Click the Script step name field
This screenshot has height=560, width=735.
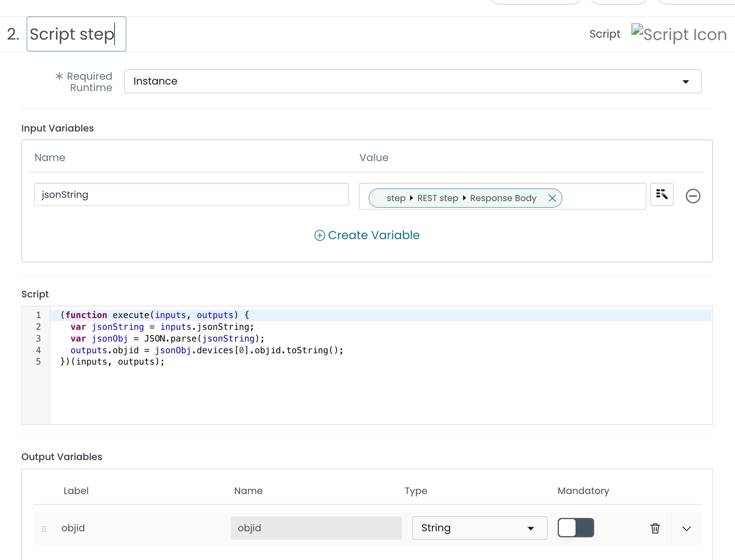tap(76, 34)
